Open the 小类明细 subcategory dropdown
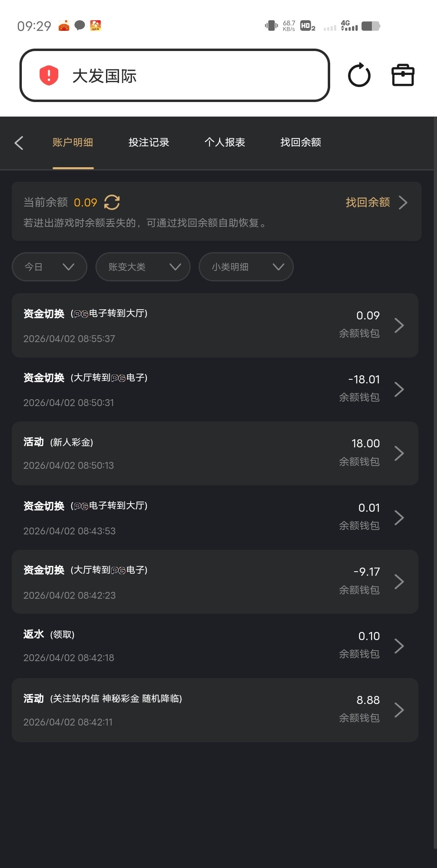The image size is (437, 868). point(246,267)
